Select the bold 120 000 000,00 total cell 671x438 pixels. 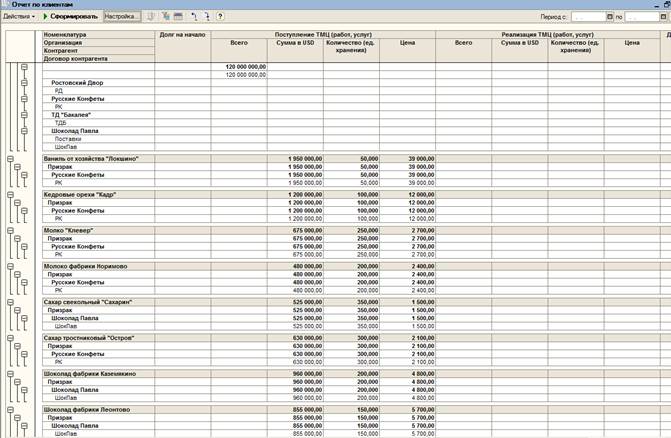(239, 67)
